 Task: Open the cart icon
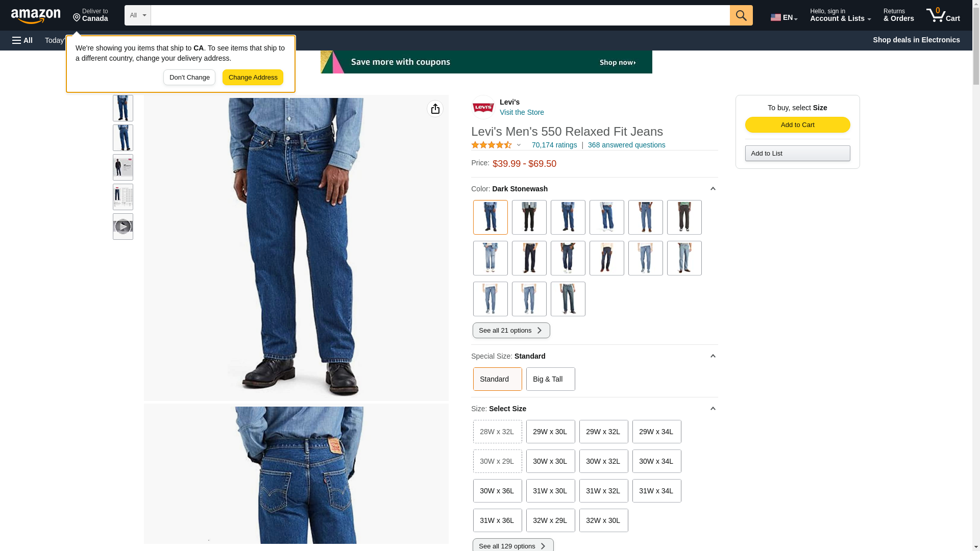(x=943, y=15)
